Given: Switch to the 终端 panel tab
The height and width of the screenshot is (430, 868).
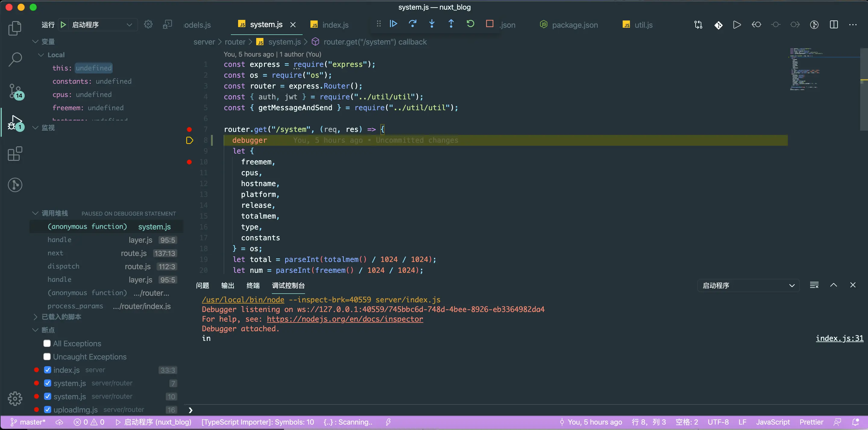Looking at the screenshot, I should click(x=253, y=285).
